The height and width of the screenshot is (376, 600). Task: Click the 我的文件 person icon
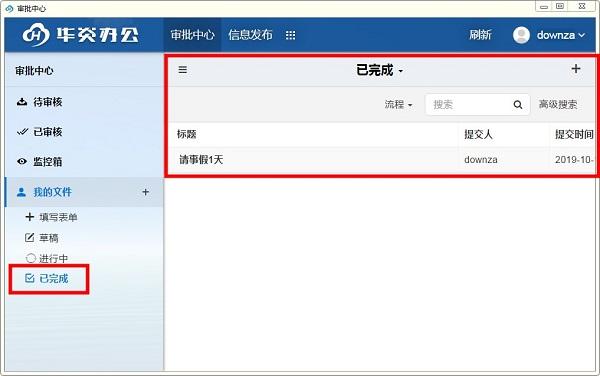click(x=21, y=192)
